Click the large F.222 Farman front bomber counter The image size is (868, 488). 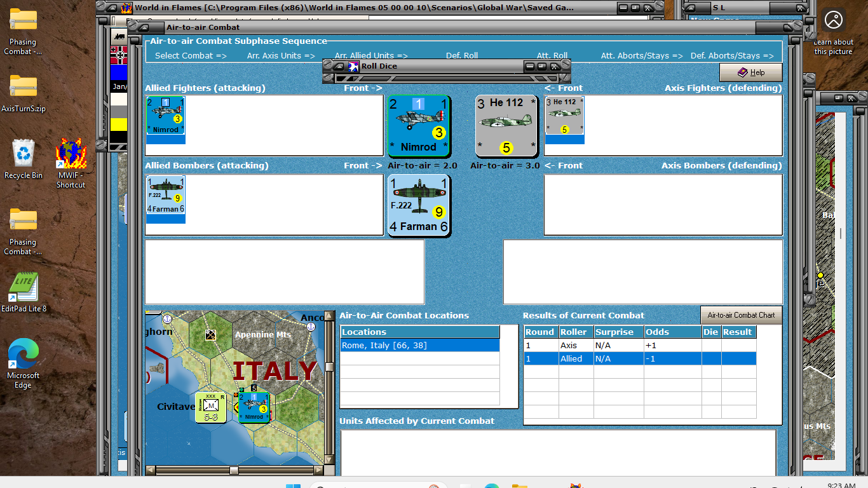pyautogui.click(x=419, y=205)
